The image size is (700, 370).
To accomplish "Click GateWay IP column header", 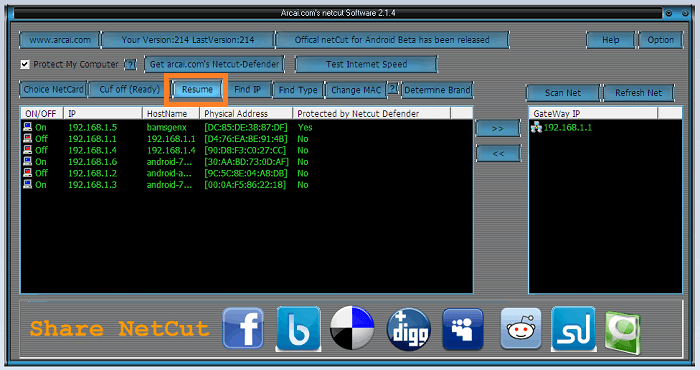I will click(593, 113).
